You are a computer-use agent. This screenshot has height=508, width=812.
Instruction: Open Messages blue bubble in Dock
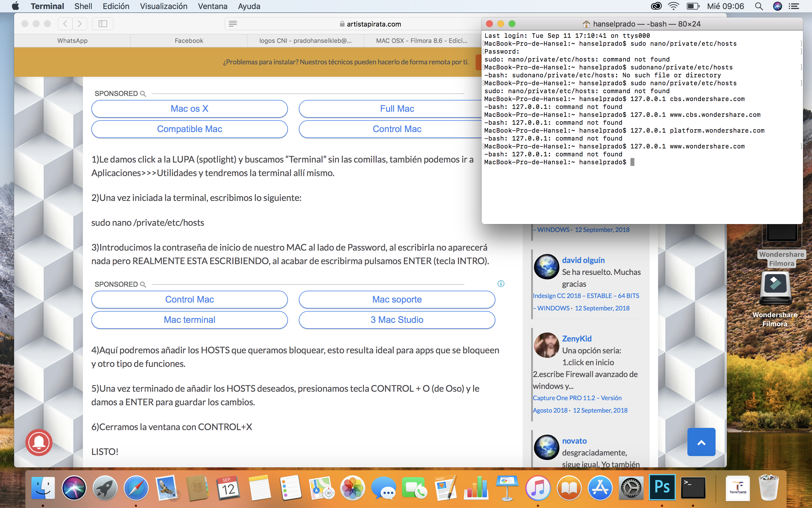point(383,488)
